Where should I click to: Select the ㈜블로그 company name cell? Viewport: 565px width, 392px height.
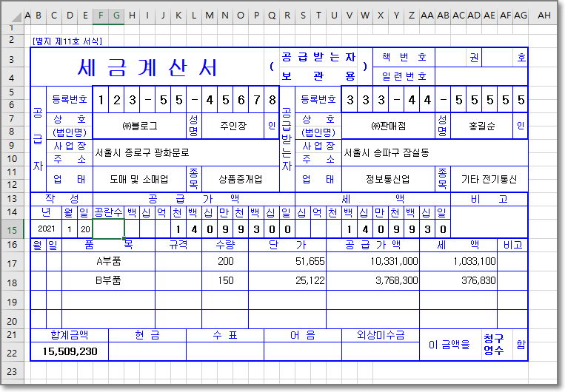(140, 126)
